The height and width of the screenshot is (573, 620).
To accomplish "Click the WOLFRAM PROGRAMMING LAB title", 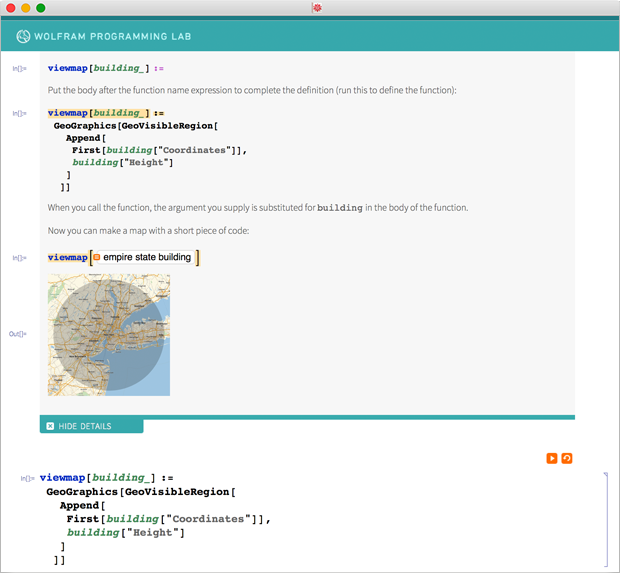I will [x=113, y=36].
